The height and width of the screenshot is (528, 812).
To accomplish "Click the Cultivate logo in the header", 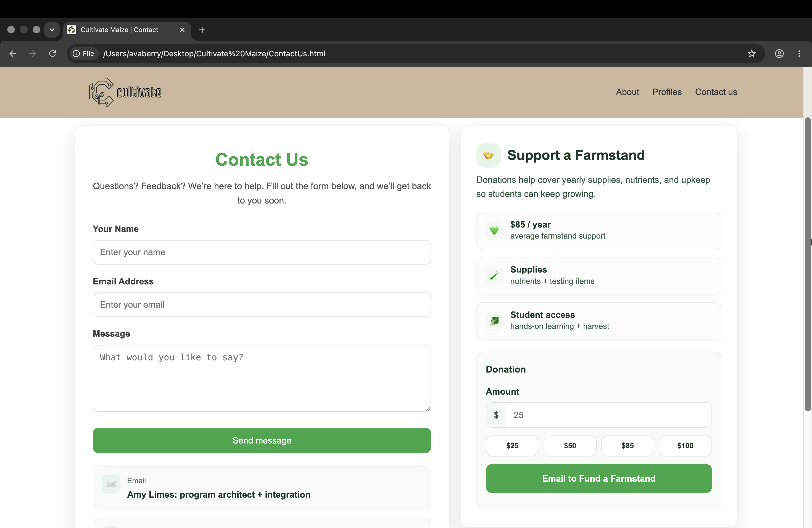I will click(125, 92).
